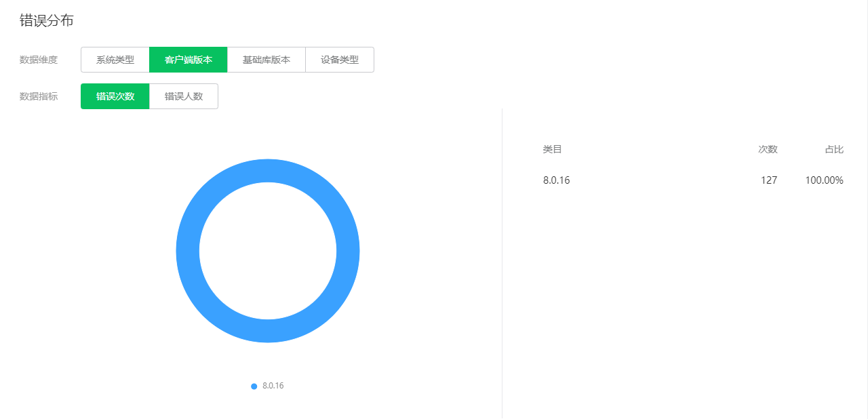
Task: Switch to 基础库版本 dimension
Action: tap(267, 60)
